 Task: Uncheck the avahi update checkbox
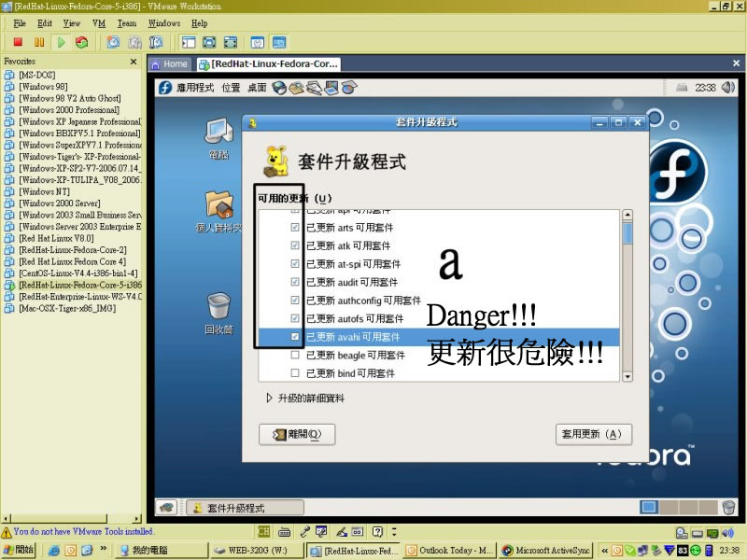click(295, 337)
